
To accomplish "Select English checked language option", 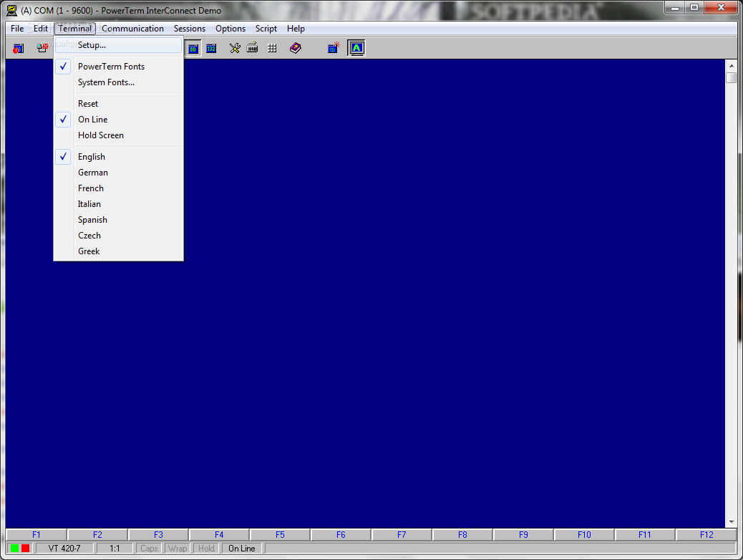I will (118, 157).
